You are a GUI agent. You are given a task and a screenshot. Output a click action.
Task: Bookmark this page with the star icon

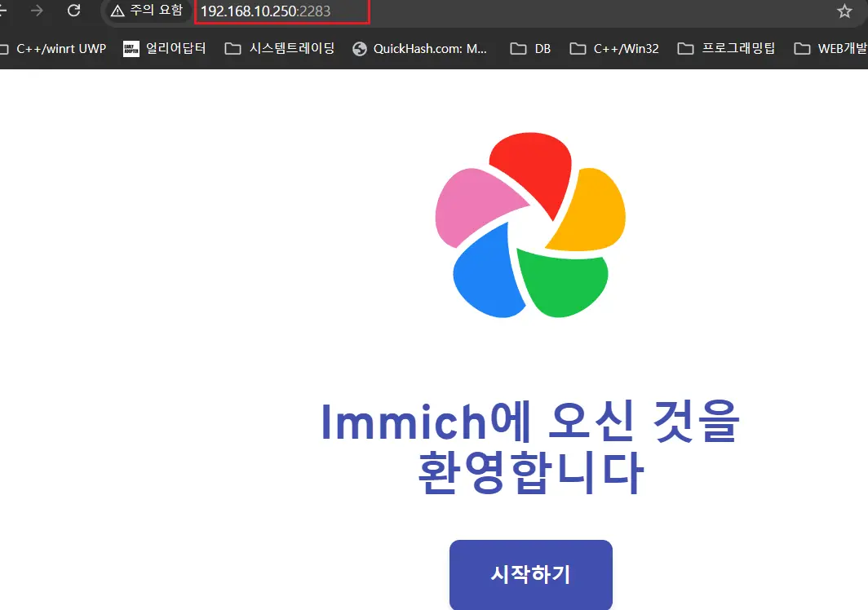844,11
